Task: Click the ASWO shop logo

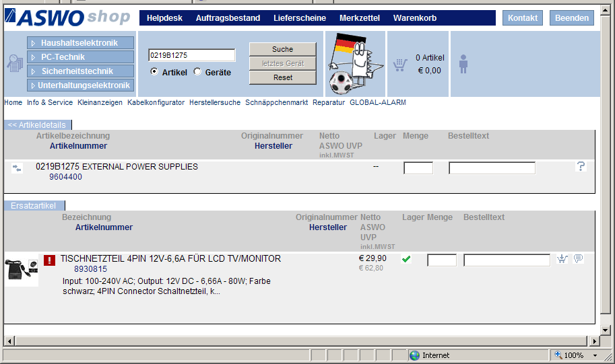Action: click(x=67, y=17)
